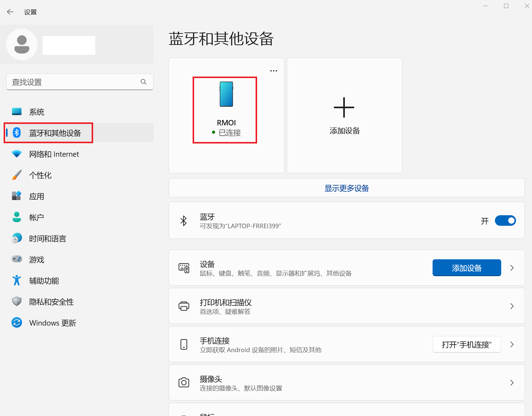Click the search magnifier icon
532x416 pixels.
point(143,82)
